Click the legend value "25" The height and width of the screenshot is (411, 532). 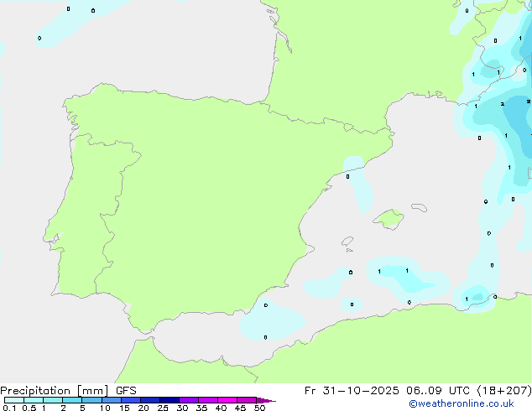tap(163, 408)
